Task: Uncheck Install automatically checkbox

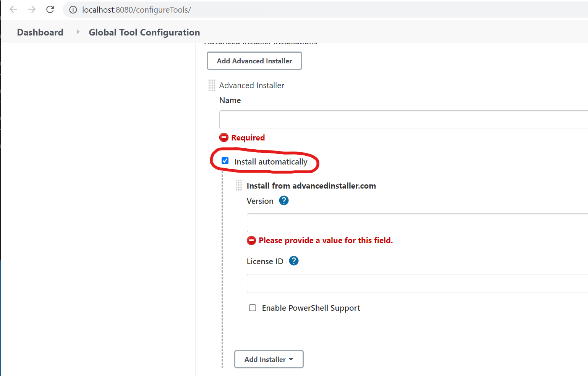Action: coord(225,161)
